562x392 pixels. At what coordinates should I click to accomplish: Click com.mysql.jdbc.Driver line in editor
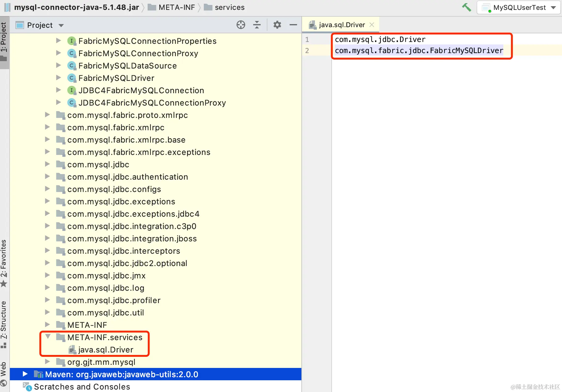click(380, 40)
